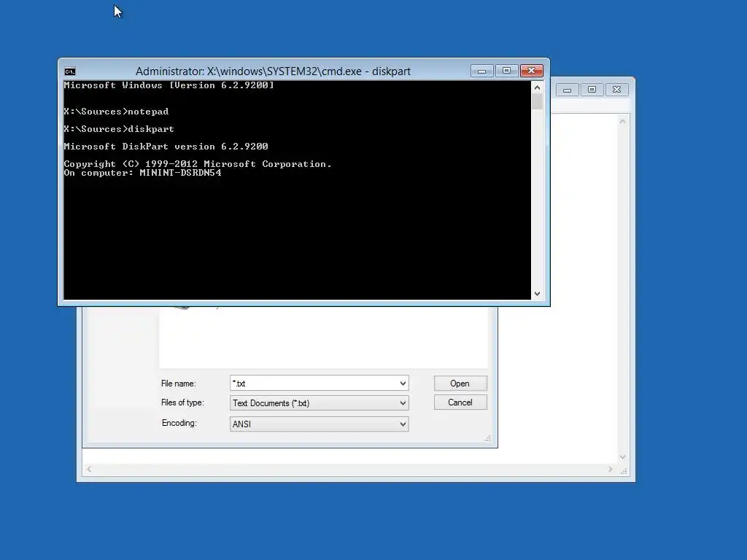747x560 pixels.
Task: Click the "X:\Sources>diskpart" line in console
Action: [119, 129]
